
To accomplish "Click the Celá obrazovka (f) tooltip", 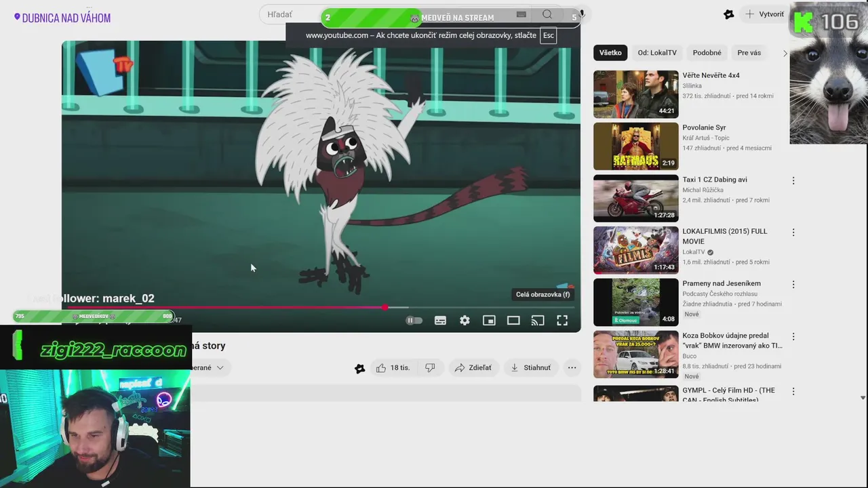I will (542, 294).
